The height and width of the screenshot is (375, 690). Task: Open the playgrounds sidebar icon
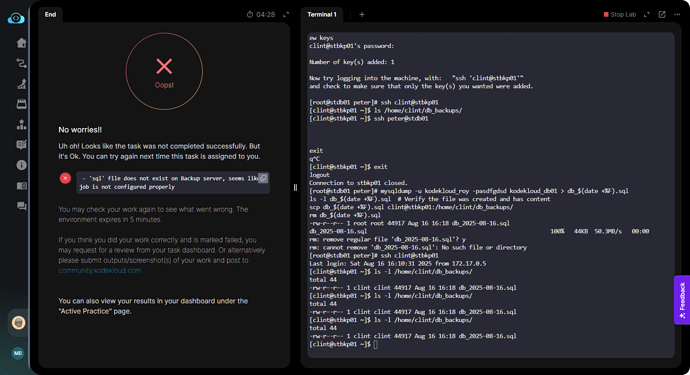click(21, 104)
